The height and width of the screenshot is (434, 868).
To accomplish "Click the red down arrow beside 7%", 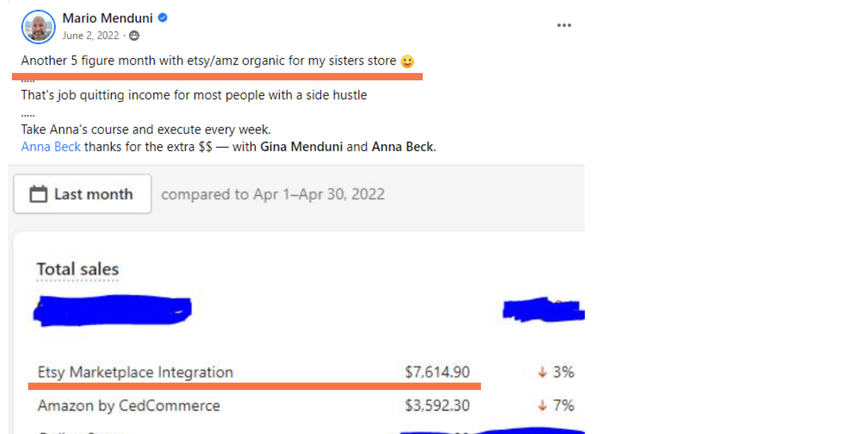I will [542, 405].
